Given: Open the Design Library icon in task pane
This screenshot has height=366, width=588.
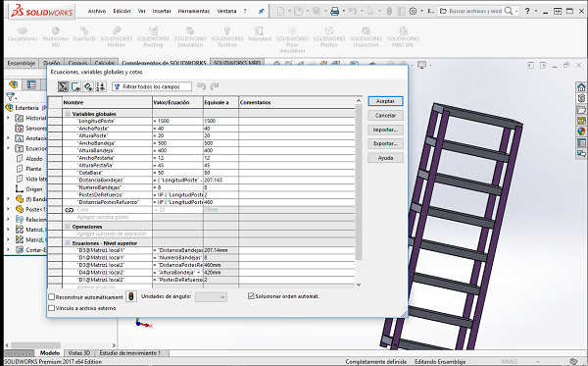Looking at the screenshot, I should [581, 98].
